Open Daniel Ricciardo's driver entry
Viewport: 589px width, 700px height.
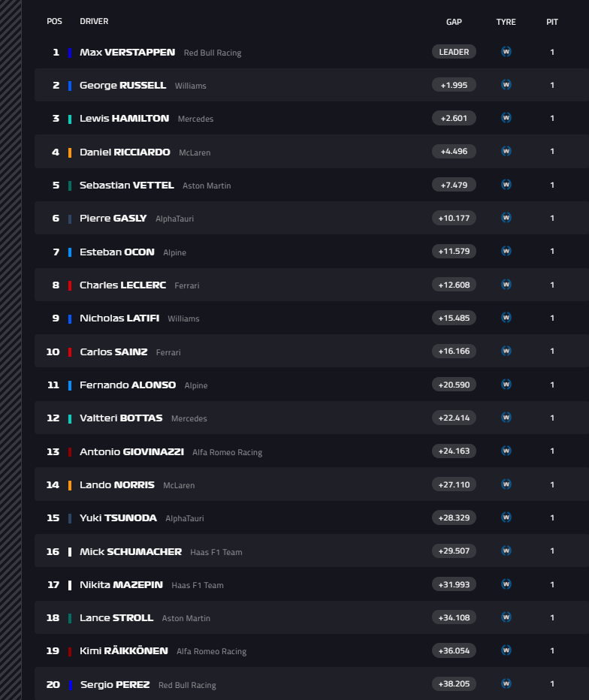coord(125,152)
